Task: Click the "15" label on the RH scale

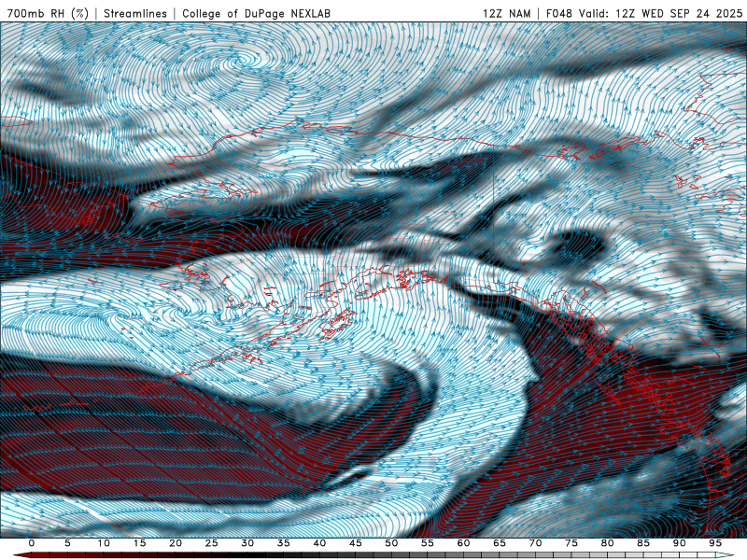Action: (139, 543)
